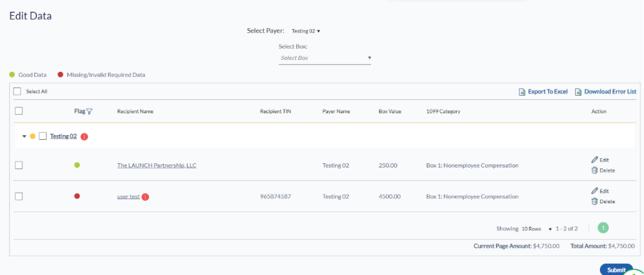Click box value 4500.00
644x275 pixels.
(x=390, y=197)
